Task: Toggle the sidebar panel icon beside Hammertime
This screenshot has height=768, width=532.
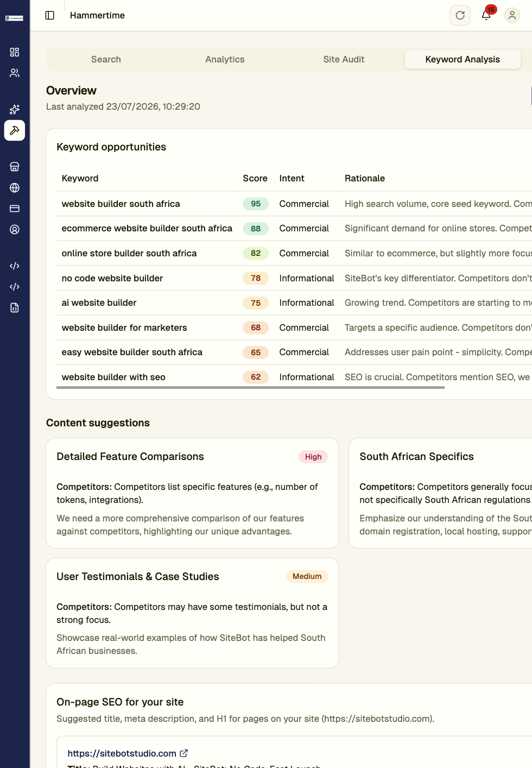Action: click(50, 15)
